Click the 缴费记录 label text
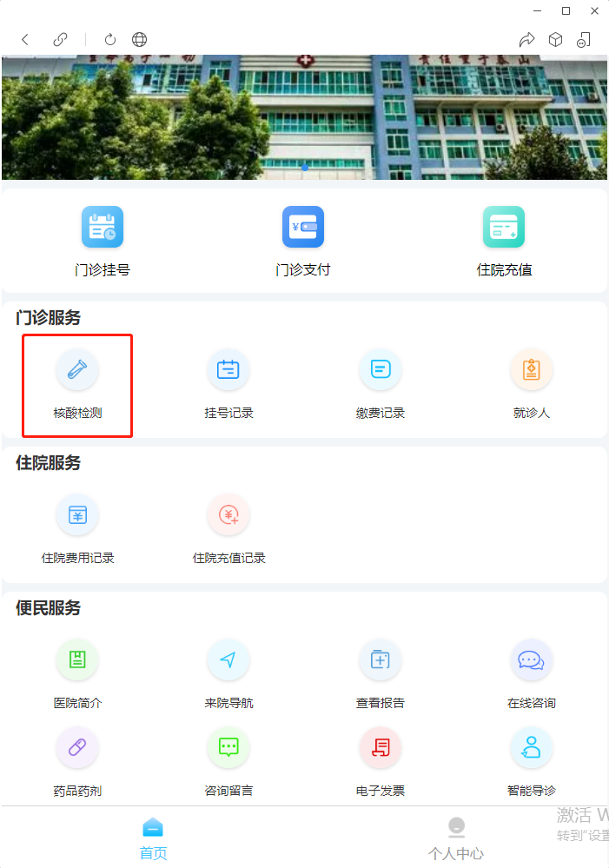609x868 pixels. point(381,413)
